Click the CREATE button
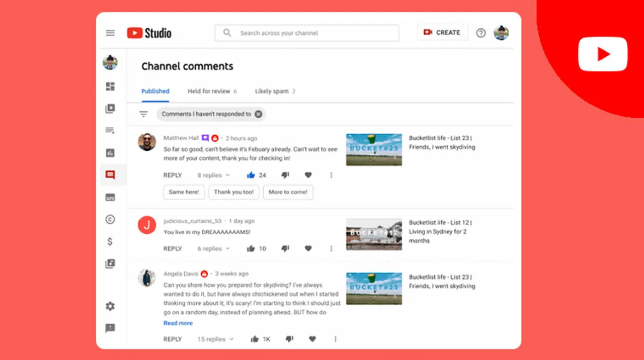 point(443,32)
